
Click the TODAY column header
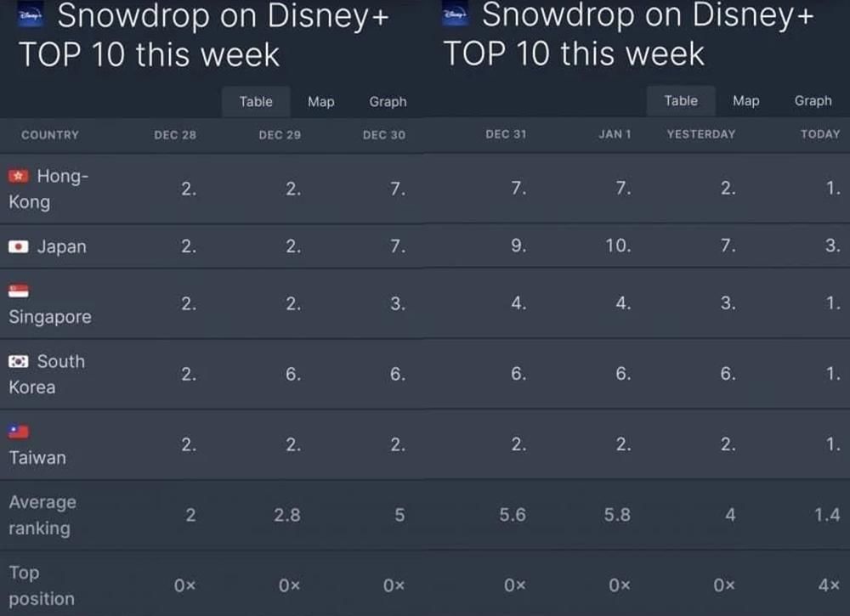click(819, 134)
